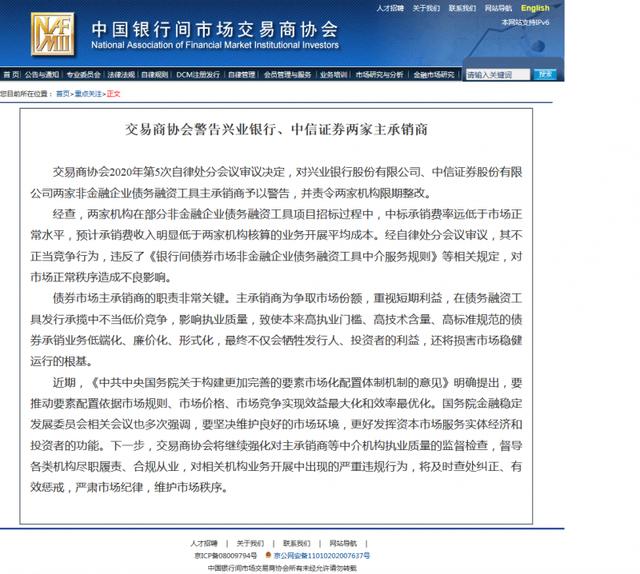Image resolution: width=640 pixels, height=574 pixels.
Task: Click the English name National Association of Financial Market
Action: coord(215,45)
